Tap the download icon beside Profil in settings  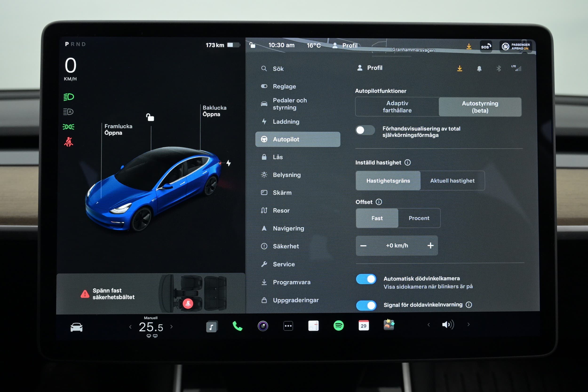click(x=460, y=68)
